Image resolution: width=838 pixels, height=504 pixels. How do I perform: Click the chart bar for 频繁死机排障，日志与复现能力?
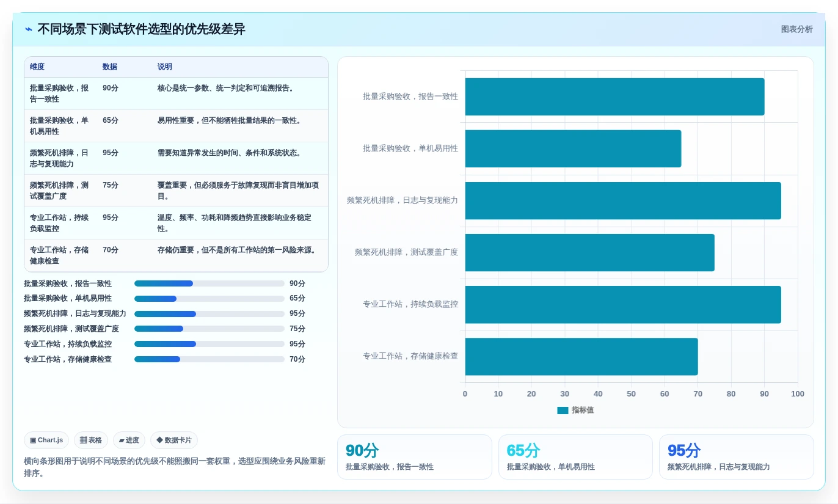click(623, 200)
